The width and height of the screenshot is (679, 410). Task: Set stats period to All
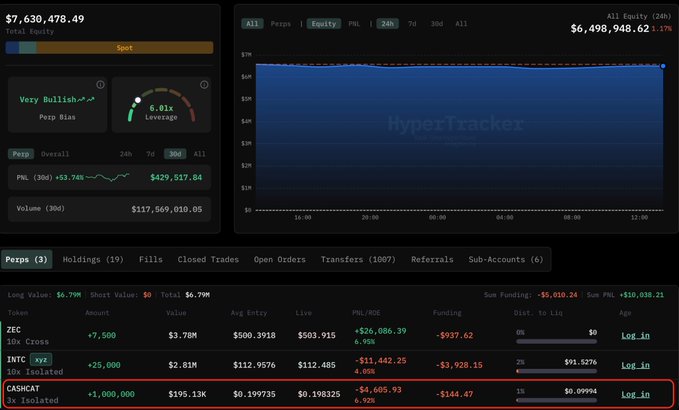[200, 154]
